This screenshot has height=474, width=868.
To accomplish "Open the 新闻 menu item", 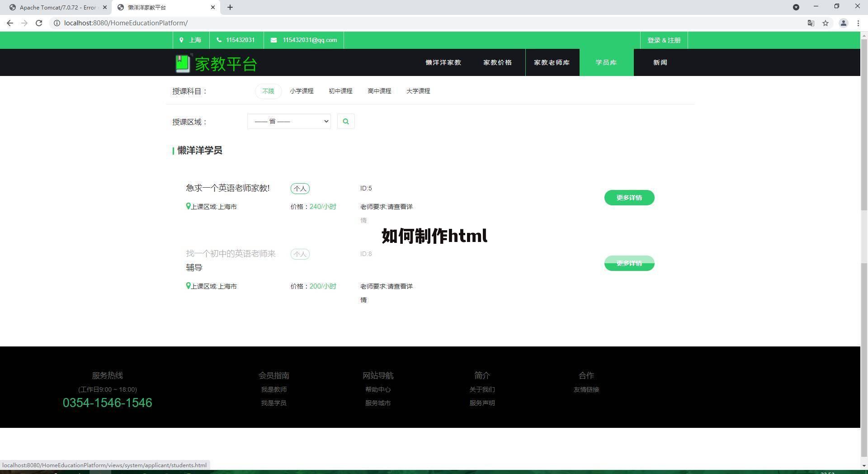I will click(660, 62).
